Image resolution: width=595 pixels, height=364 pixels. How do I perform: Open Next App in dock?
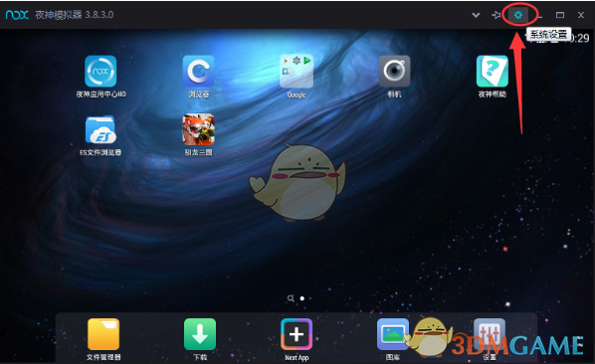point(297,334)
